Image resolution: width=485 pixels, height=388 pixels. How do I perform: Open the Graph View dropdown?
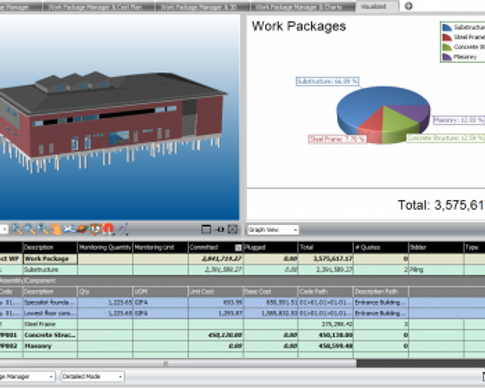click(x=273, y=230)
